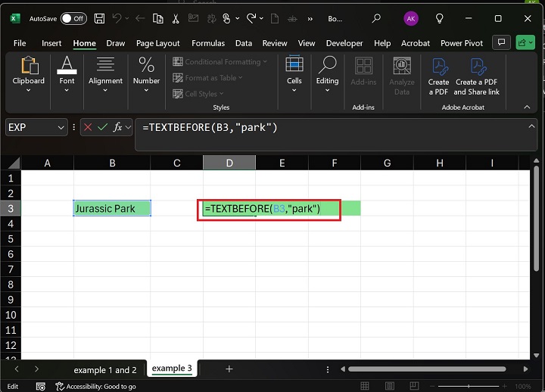The height and width of the screenshot is (392, 545).
Task: Expand the Name Box dropdown
Action: tap(61, 128)
